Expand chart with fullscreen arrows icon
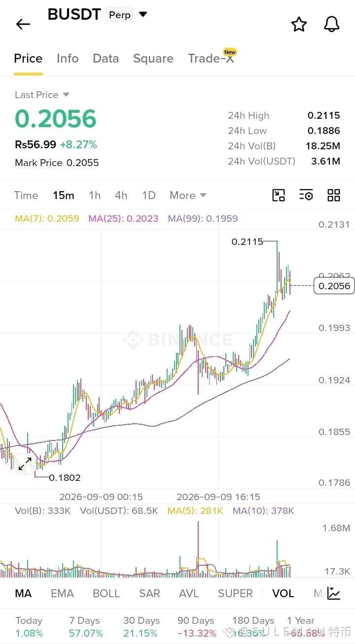Image resolution: width=355 pixels, height=644 pixels. [x=25, y=464]
